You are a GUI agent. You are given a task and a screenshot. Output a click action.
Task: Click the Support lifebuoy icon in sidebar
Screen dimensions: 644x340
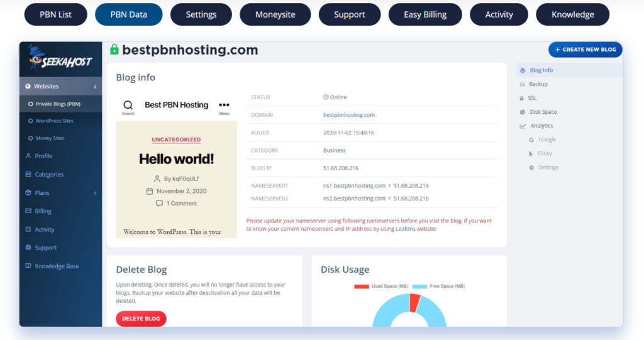[28, 247]
